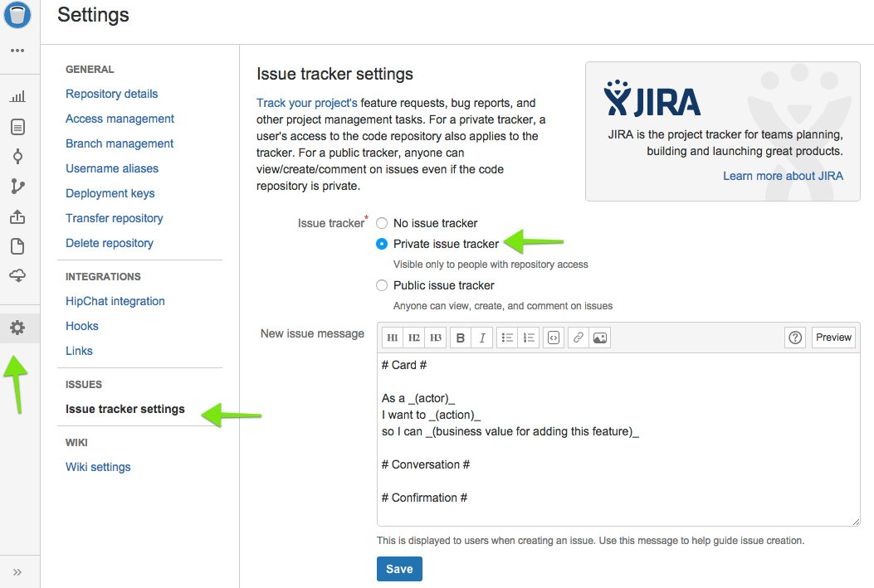Insert an image in the message
Screen dimensions: 874x588
click(600, 338)
